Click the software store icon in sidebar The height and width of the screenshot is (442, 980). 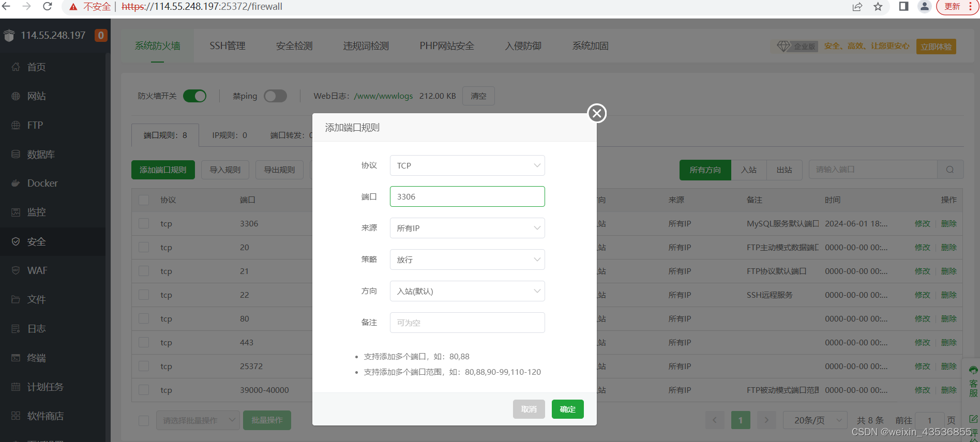[16, 416]
